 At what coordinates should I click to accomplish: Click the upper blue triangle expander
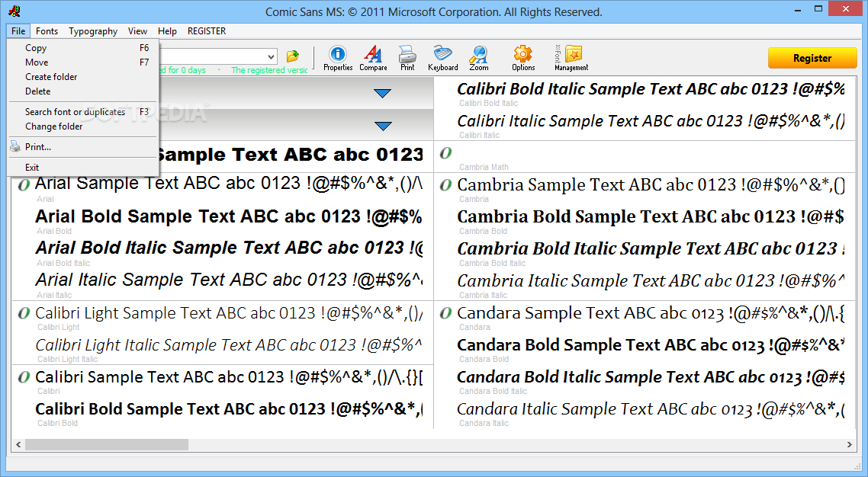(x=383, y=94)
